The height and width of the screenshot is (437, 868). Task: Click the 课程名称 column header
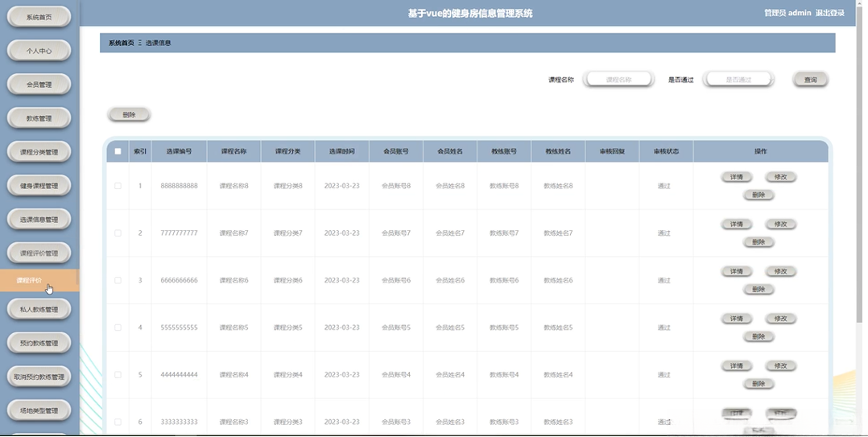tap(234, 151)
